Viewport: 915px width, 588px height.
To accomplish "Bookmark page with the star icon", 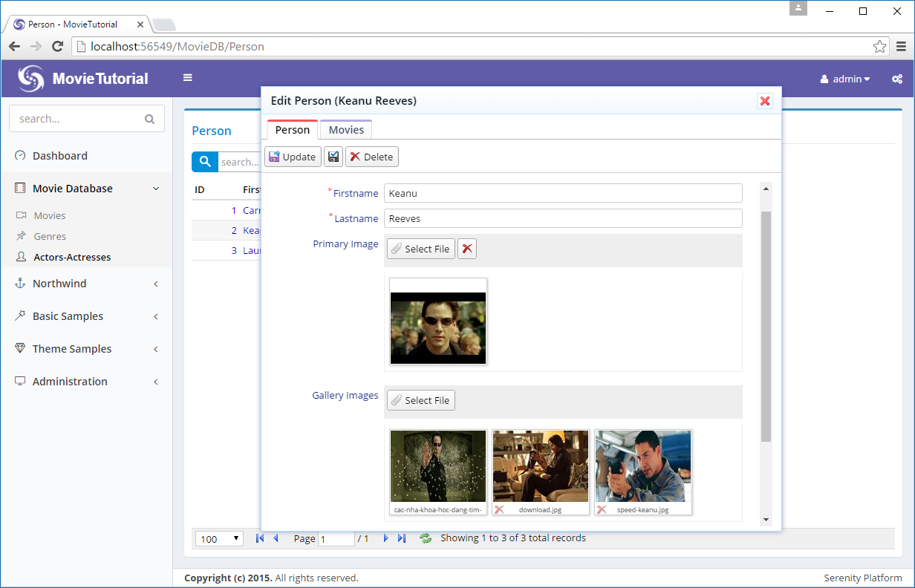I will (879, 47).
